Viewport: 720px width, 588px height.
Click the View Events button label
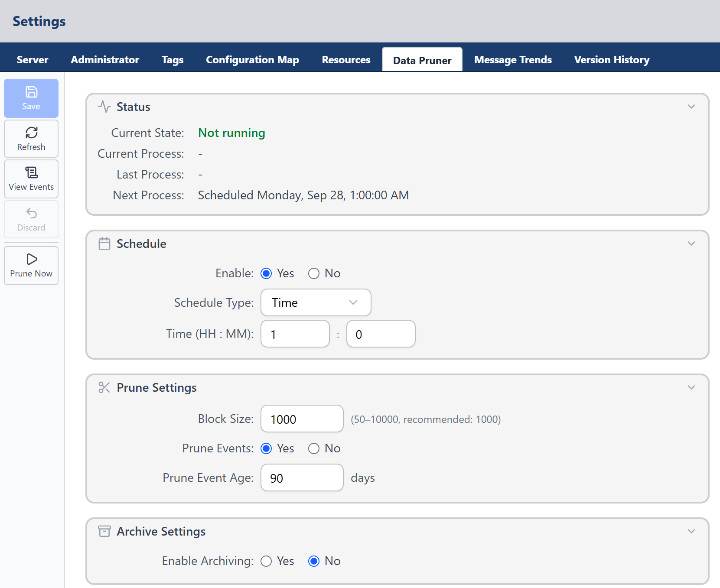31,187
